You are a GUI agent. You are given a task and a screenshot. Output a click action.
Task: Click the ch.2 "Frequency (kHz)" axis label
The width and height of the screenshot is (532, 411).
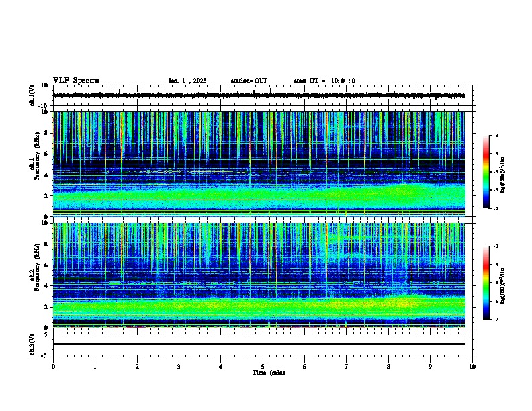coord(37,267)
